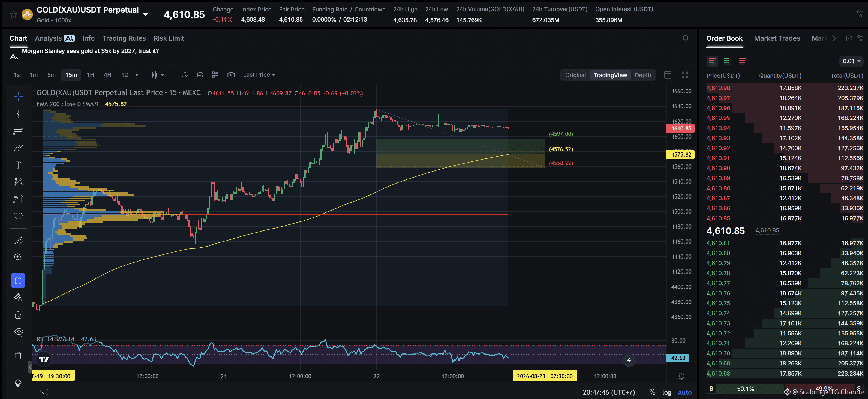Select the brush drawing tool
Viewport: 868px width, 399px height.
point(18,148)
